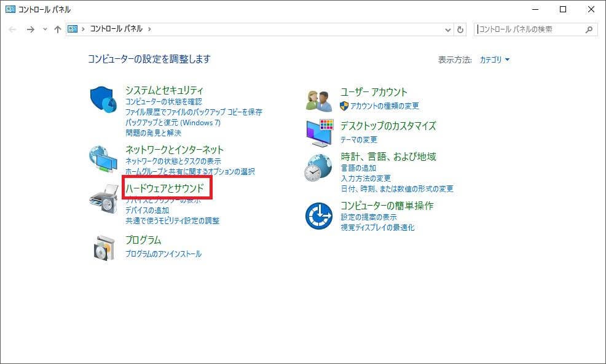Open デスクトップのカスタマイズ category
This screenshot has width=606, height=364.
click(x=388, y=126)
